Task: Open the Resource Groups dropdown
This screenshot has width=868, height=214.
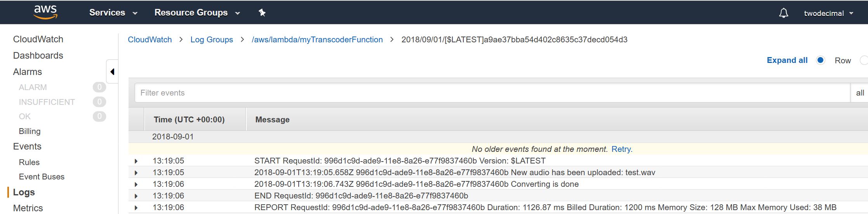Action: (197, 13)
